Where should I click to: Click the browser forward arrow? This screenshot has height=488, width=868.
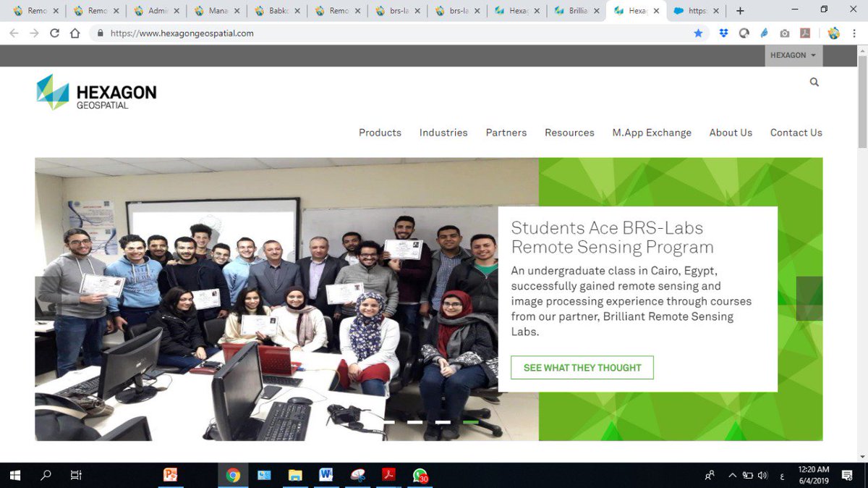34,33
